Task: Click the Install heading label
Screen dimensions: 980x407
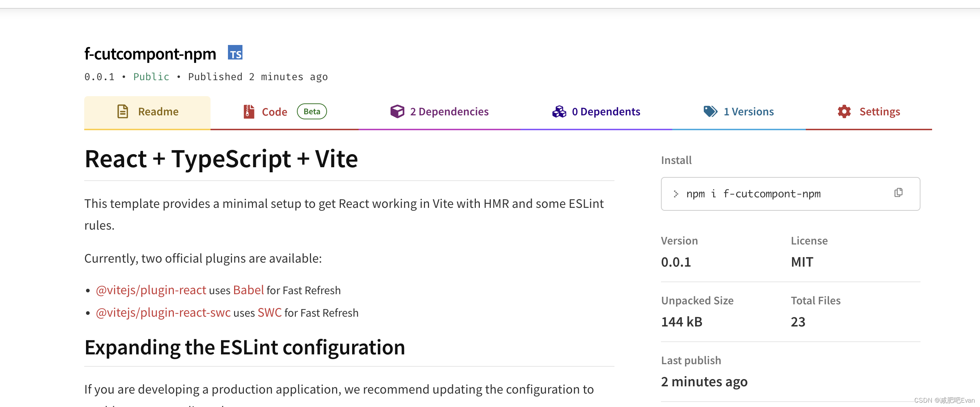Action: pos(677,160)
